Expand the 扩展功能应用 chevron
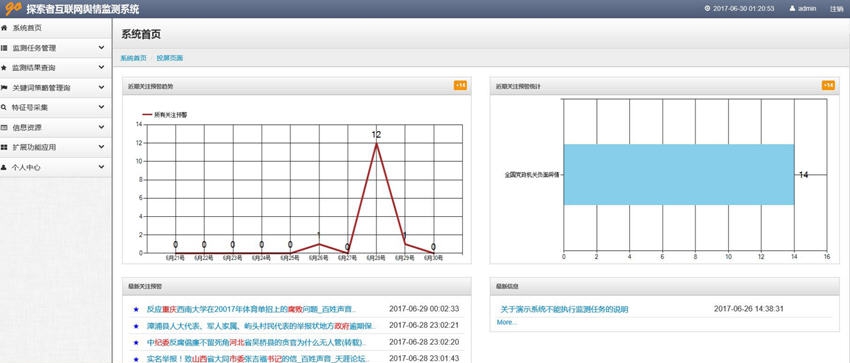Screen dimensions: 850x363 [x=101, y=147]
